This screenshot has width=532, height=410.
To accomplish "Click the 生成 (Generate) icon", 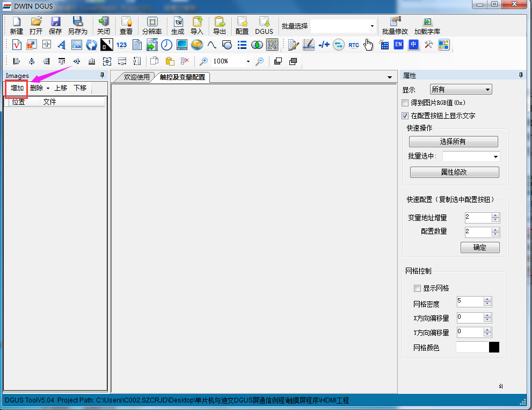I will click(x=178, y=26).
